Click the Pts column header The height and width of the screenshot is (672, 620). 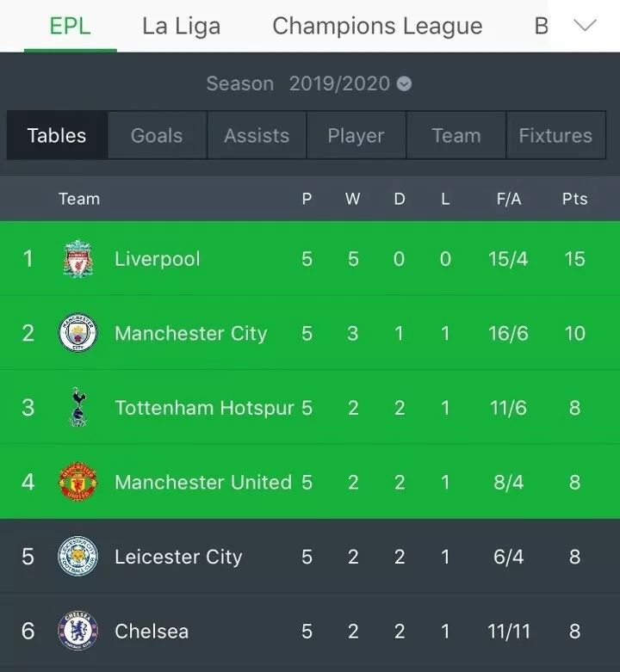[x=574, y=199]
